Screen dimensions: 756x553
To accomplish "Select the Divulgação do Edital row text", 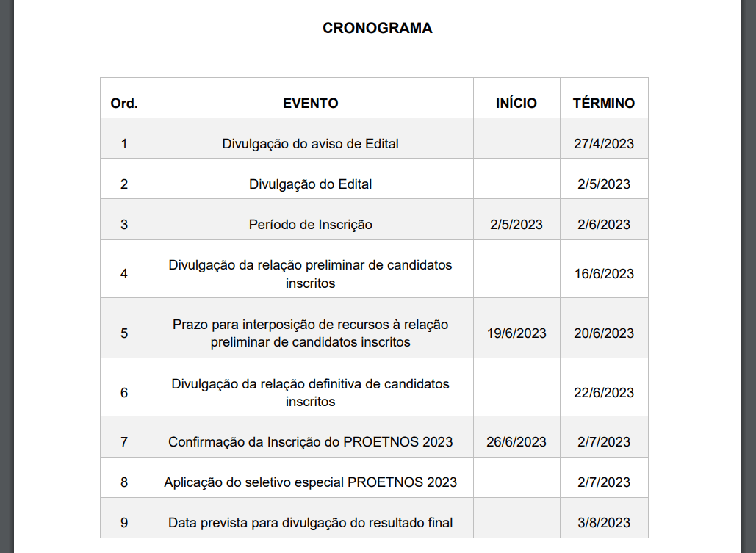I will (x=311, y=184).
